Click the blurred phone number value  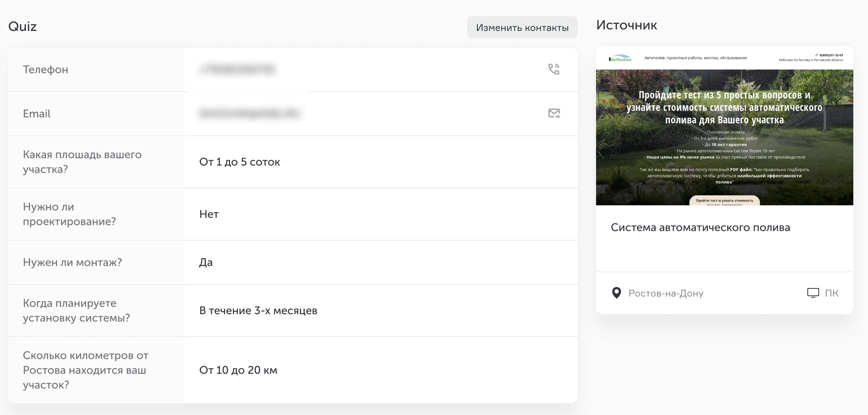pyautogui.click(x=238, y=69)
